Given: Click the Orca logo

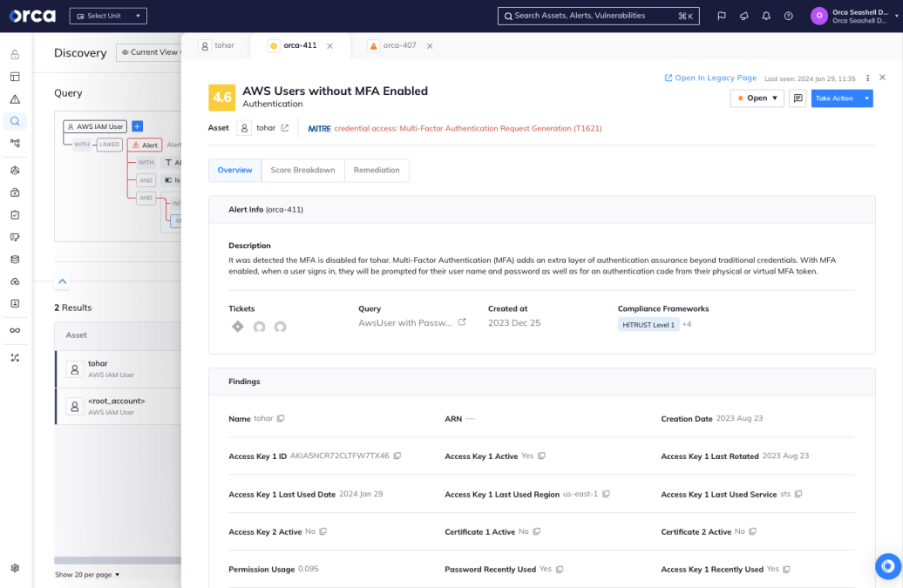Looking at the screenshot, I should coord(32,16).
